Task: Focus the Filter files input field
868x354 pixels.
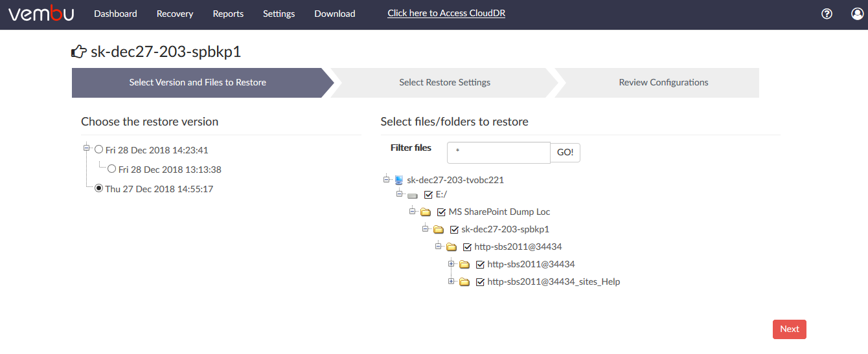Action: click(499, 153)
